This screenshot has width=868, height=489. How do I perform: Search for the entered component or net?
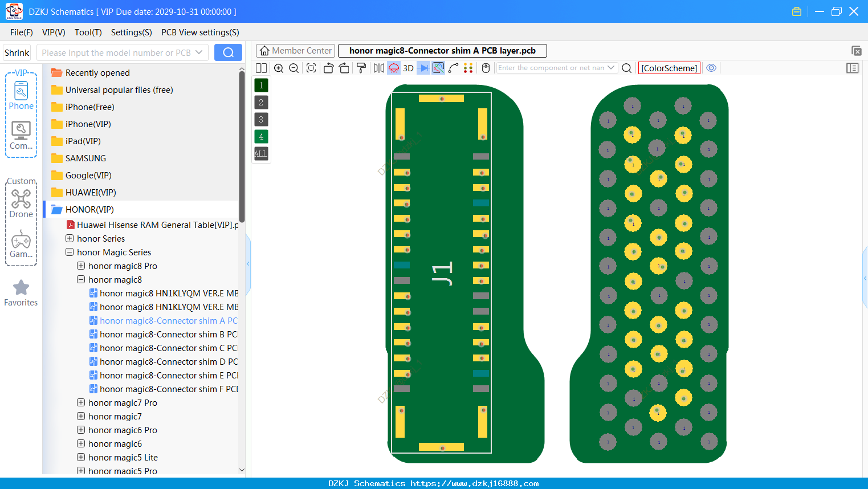pos(626,68)
